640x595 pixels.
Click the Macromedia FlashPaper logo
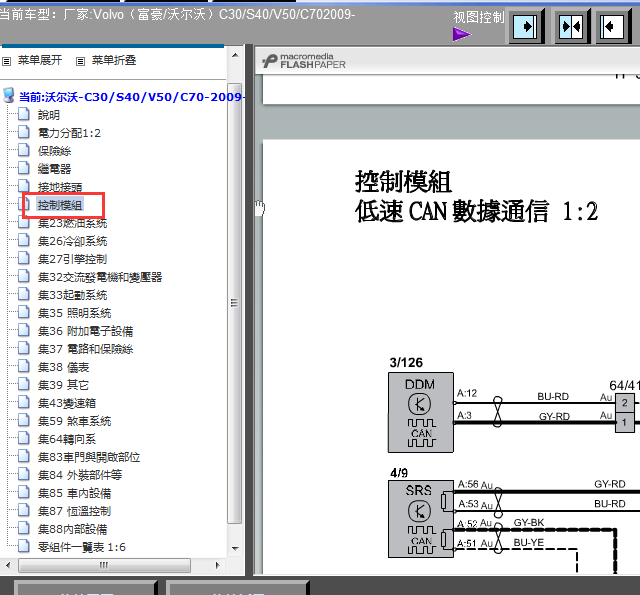point(304,61)
